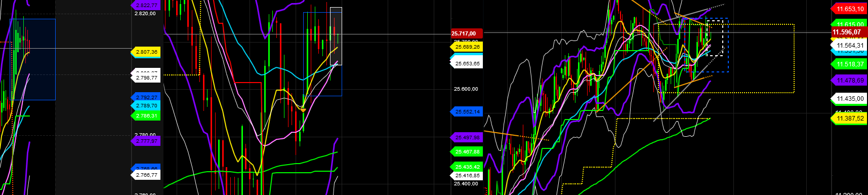Click the purple 2.777,97 price label
Screen dimensions: 868x195
[x=146, y=141]
